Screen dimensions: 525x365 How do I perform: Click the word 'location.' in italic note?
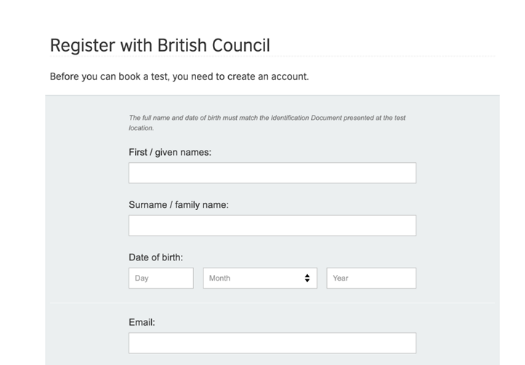[141, 128]
